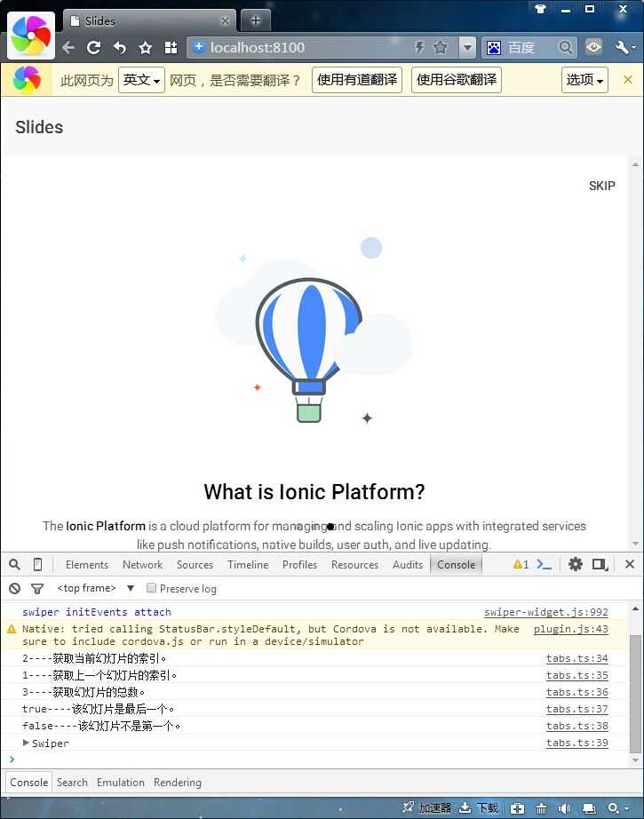Screen dimensions: 644x819
Task: Close the DevTools panel
Action: 630,564
